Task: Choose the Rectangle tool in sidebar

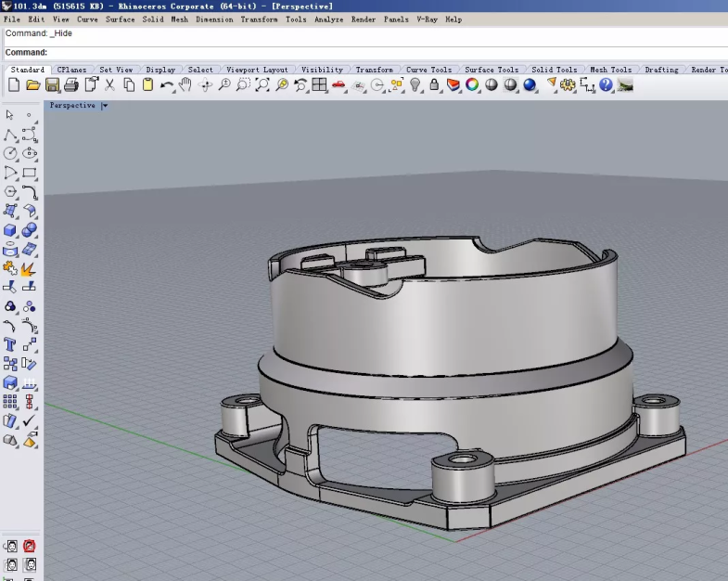Action: [30, 173]
